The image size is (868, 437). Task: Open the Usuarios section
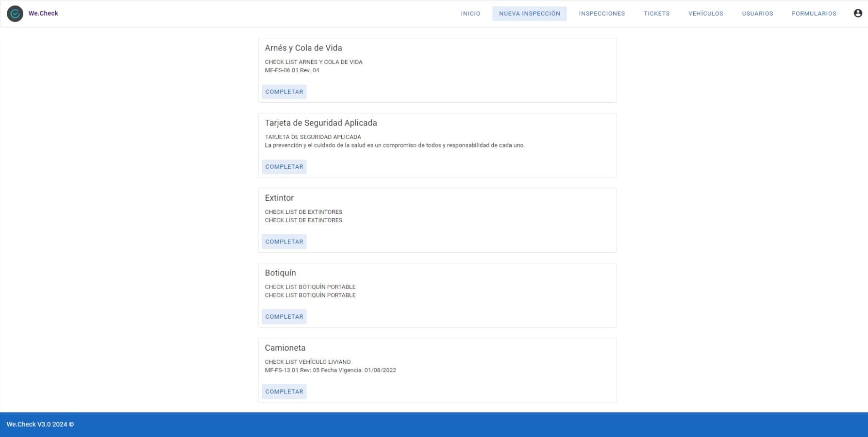pyautogui.click(x=757, y=14)
